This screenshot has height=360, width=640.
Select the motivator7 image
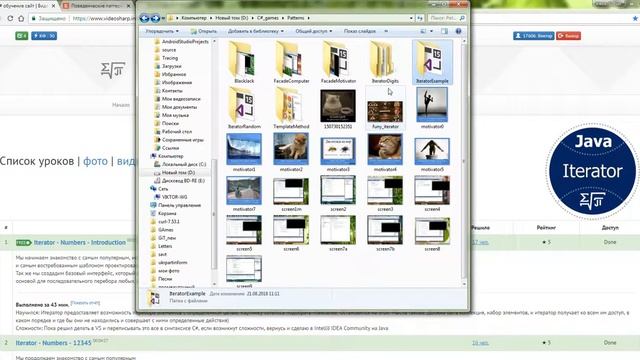coord(244,193)
